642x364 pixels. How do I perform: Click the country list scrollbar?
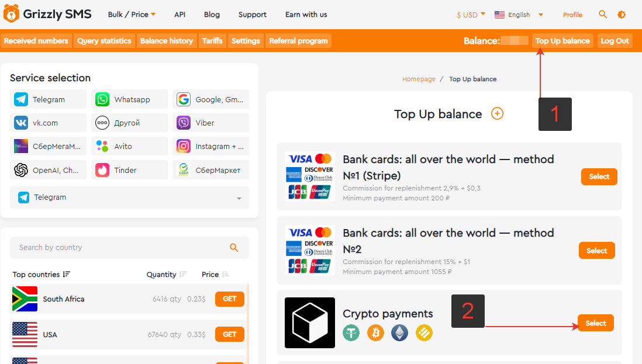(248, 323)
